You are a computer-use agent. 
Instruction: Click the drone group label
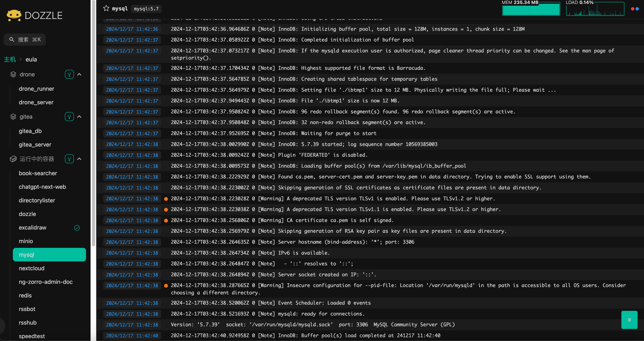pos(27,74)
